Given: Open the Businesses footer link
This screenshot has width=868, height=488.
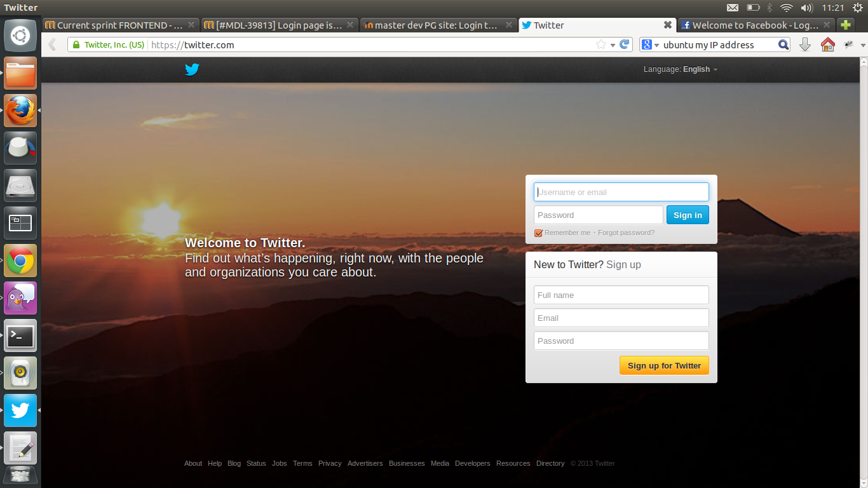Looking at the screenshot, I should tap(407, 463).
